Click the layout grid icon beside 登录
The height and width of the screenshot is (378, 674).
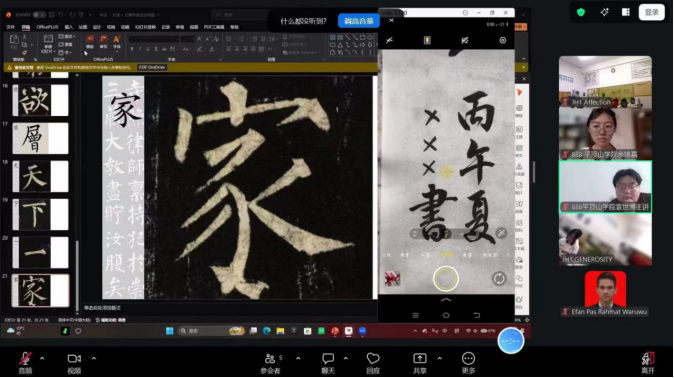click(x=626, y=12)
